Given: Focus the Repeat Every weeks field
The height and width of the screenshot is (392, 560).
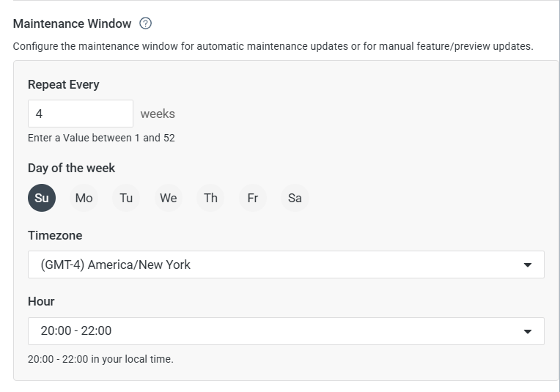Looking at the screenshot, I should click(x=81, y=114).
